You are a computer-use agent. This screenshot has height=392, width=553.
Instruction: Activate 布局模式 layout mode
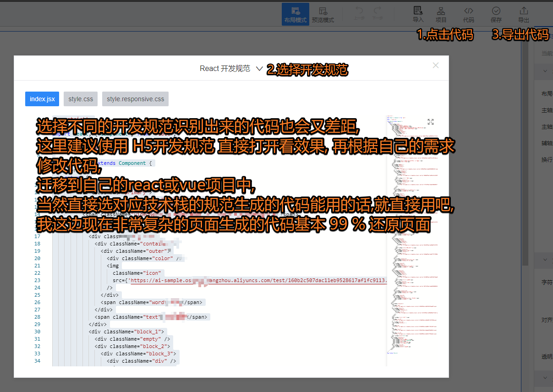click(296, 14)
